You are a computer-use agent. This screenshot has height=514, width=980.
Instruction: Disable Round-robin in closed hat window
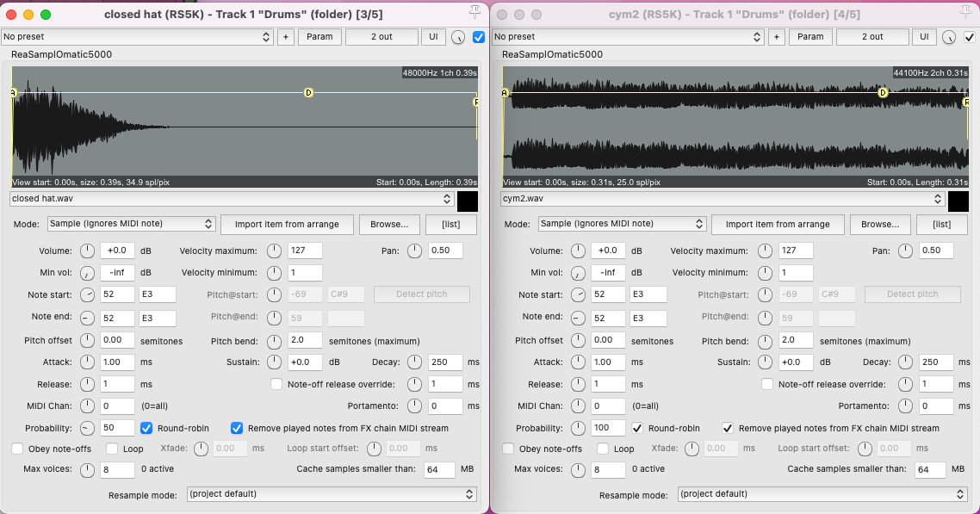(146, 429)
